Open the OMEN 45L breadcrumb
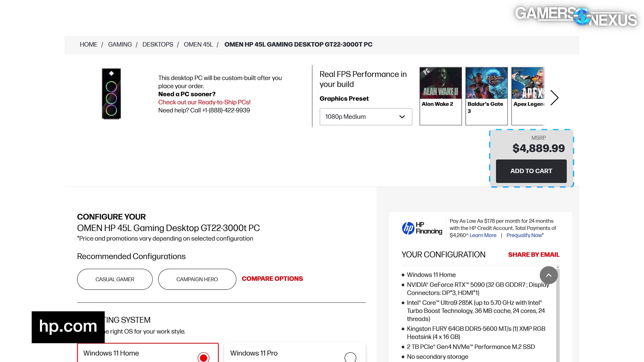Screen dimensions: 644x362 coord(198,44)
